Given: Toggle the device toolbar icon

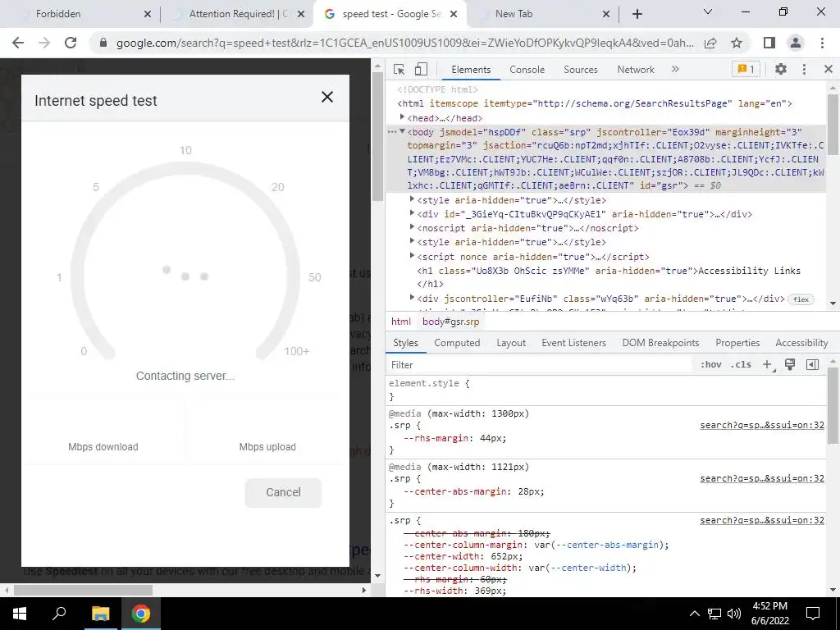Looking at the screenshot, I should pyautogui.click(x=421, y=69).
